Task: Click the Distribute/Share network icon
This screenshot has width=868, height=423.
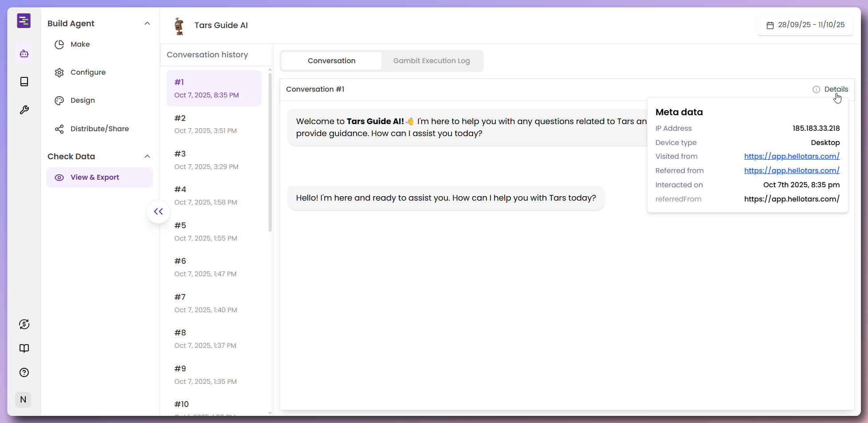Action: (x=59, y=129)
